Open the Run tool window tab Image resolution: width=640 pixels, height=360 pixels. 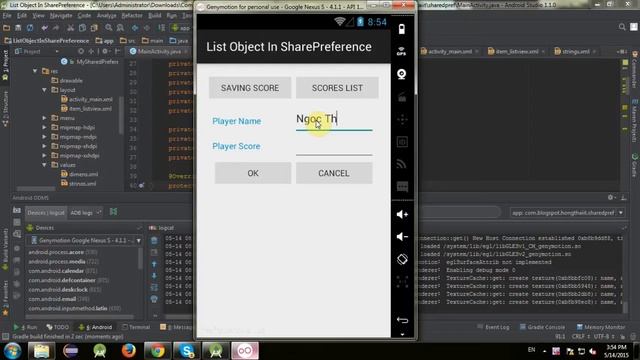[x=25, y=327]
